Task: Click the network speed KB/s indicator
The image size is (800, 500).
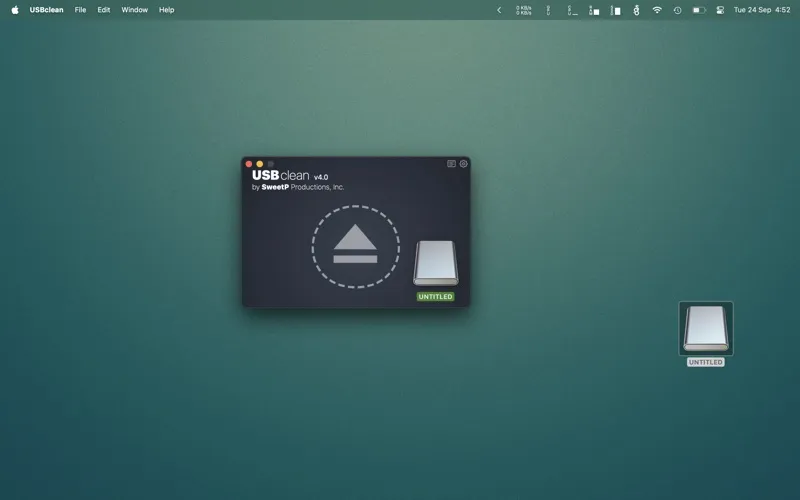Action: (523, 10)
